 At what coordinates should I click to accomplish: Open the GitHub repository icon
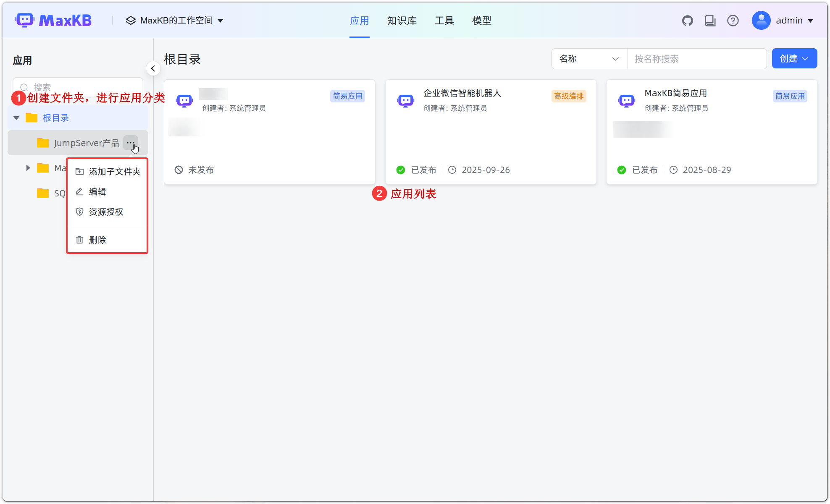[688, 20]
